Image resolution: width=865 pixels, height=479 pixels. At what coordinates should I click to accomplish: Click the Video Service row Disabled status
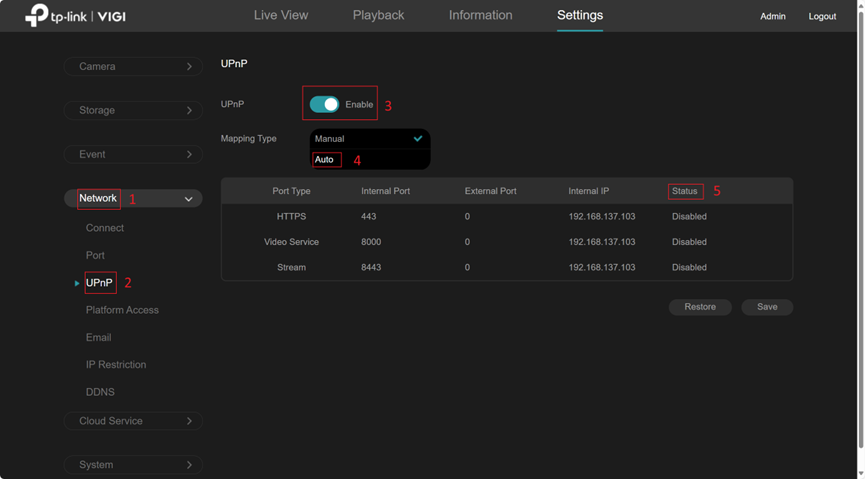689,242
